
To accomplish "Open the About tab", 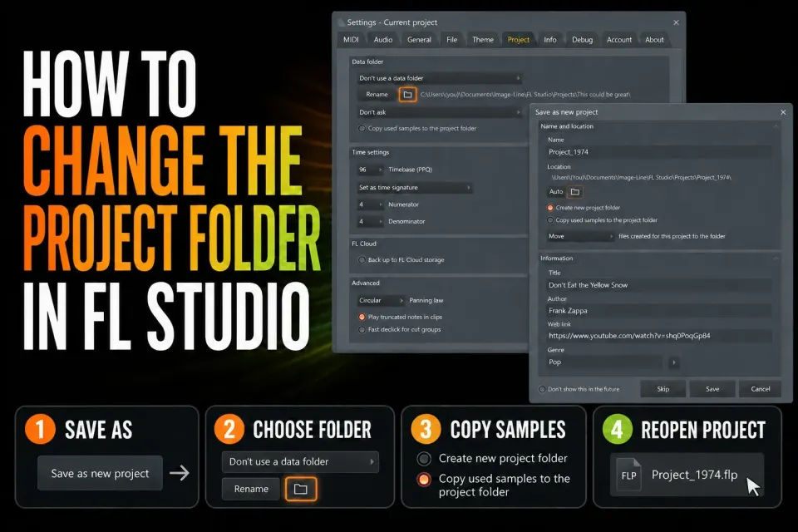I will pyautogui.click(x=654, y=40).
